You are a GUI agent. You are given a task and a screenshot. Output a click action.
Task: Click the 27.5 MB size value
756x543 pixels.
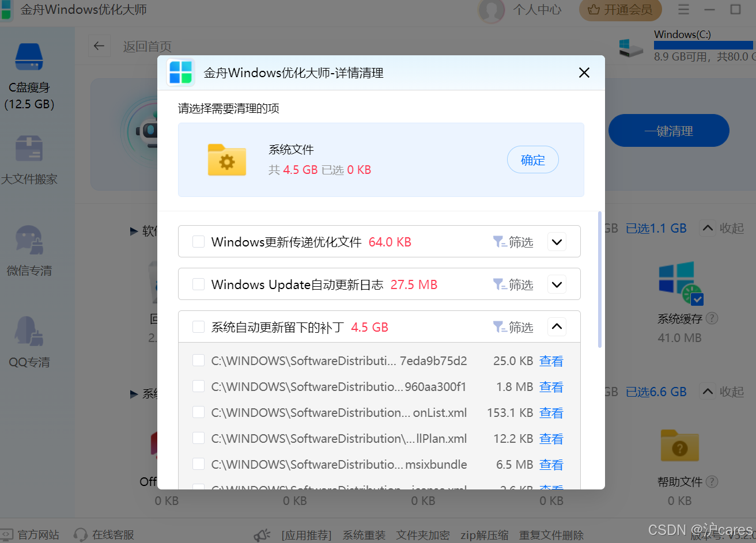(x=414, y=284)
